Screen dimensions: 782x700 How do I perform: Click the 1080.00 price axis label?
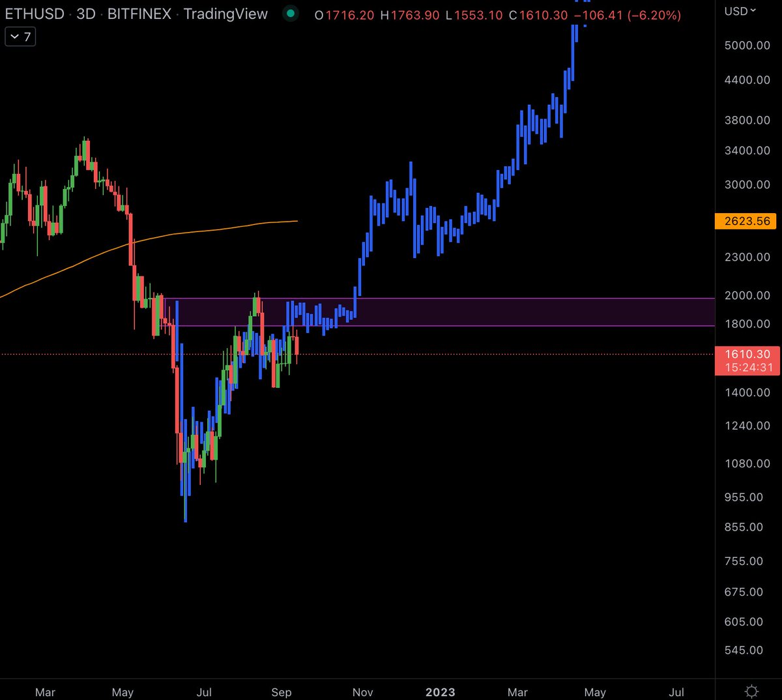[747, 463]
